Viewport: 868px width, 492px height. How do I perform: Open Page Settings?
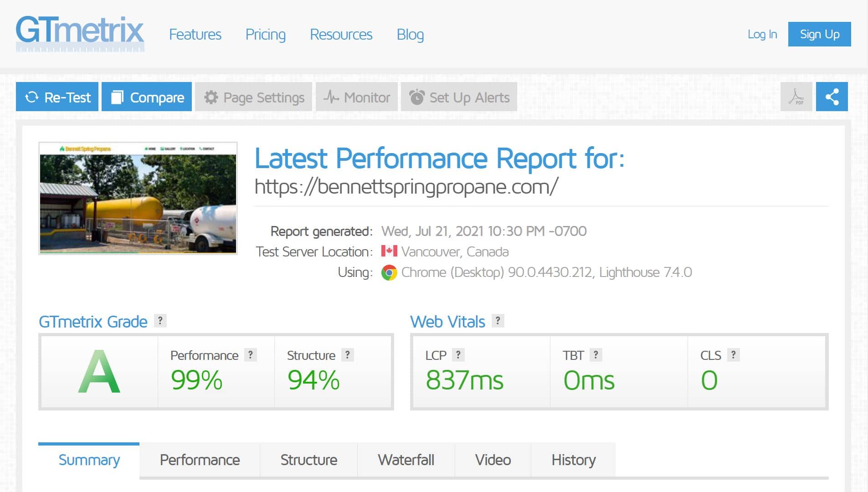click(x=254, y=97)
